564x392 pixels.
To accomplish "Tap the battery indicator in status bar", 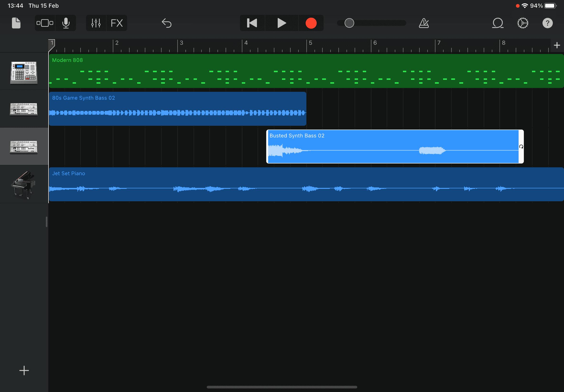I will pyautogui.click(x=550, y=6).
